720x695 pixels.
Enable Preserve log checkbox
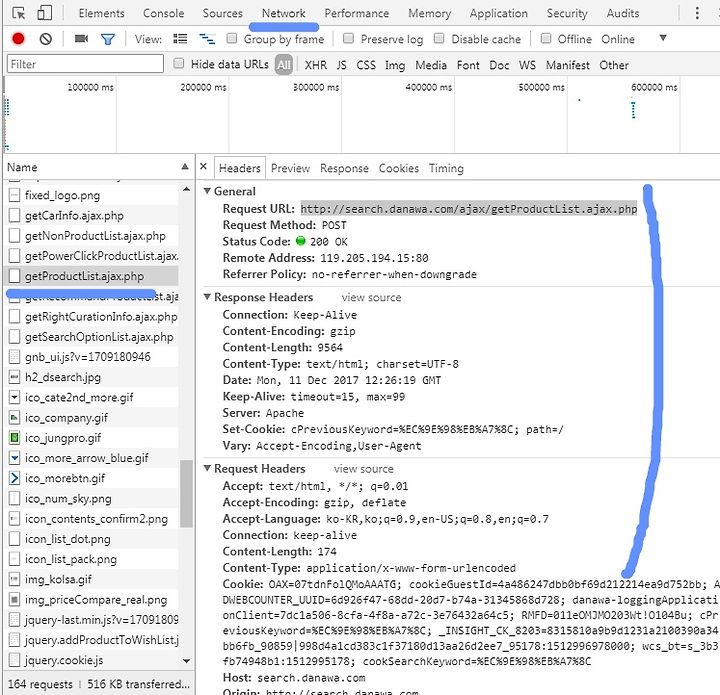click(x=349, y=38)
